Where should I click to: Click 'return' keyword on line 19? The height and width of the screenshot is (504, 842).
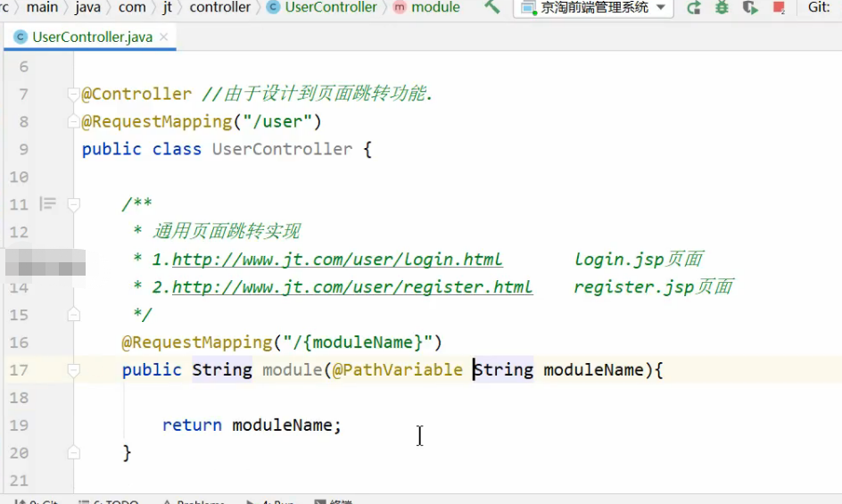[x=192, y=425]
